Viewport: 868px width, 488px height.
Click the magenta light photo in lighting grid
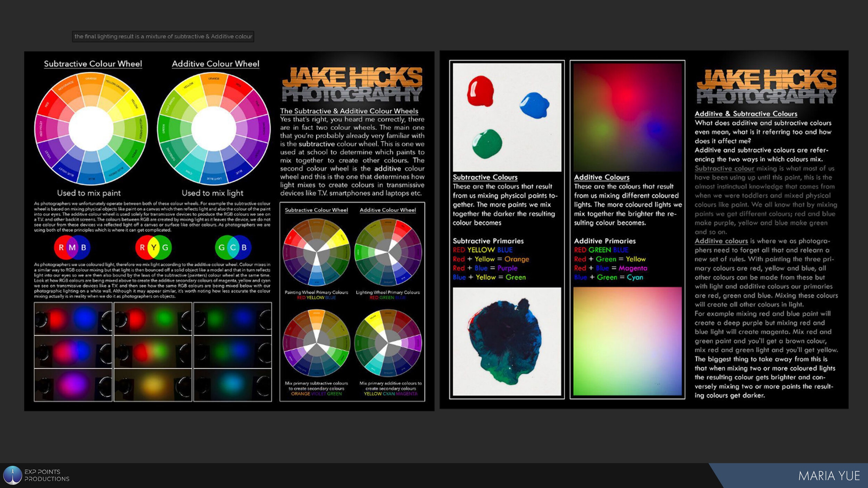[73, 385]
